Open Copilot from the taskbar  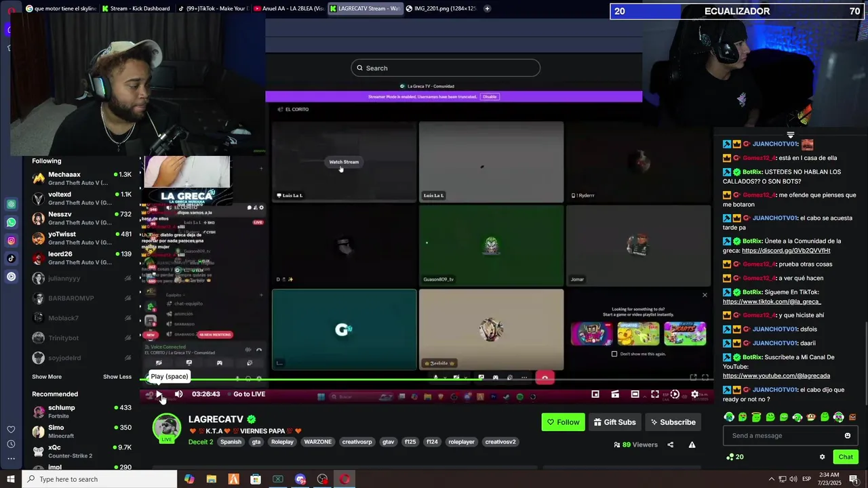[x=189, y=479]
